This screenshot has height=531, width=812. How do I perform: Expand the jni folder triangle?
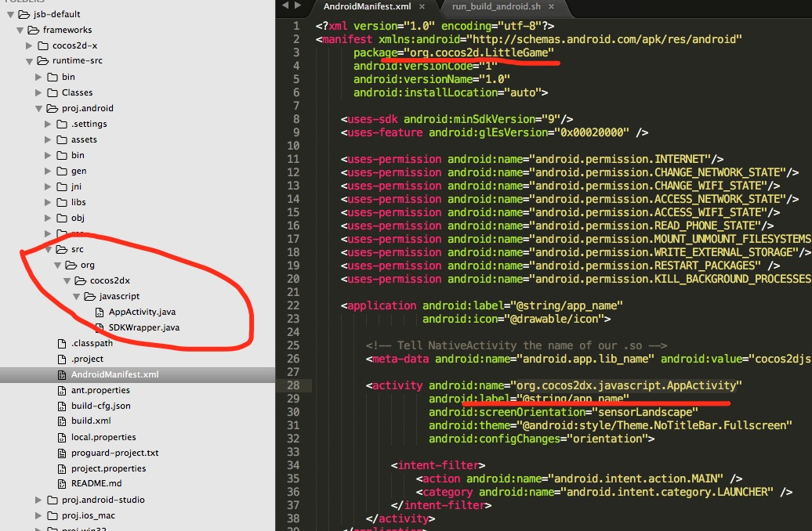pyautogui.click(x=48, y=187)
